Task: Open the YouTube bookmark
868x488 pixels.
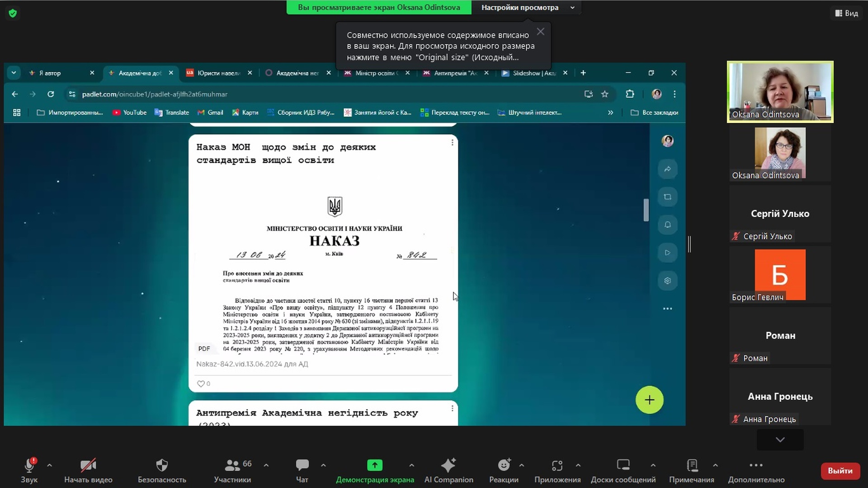Action: [130, 113]
